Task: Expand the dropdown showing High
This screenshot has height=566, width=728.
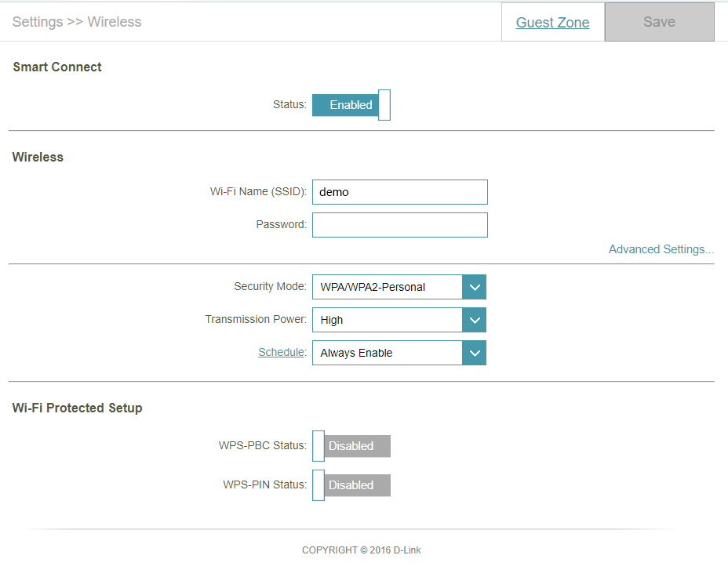Action: [388, 320]
